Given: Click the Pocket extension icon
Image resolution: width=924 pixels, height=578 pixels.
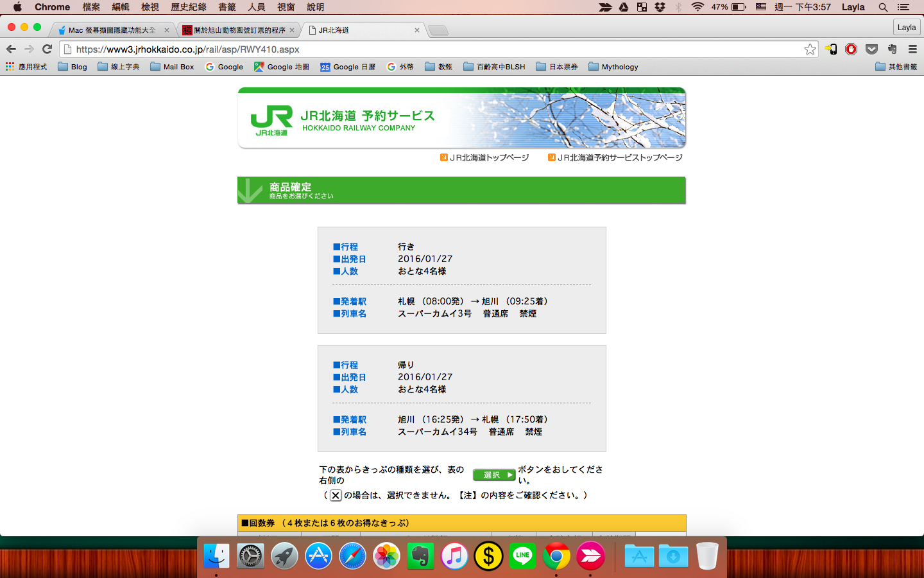Looking at the screenshot, I should (x=871, y=49).
